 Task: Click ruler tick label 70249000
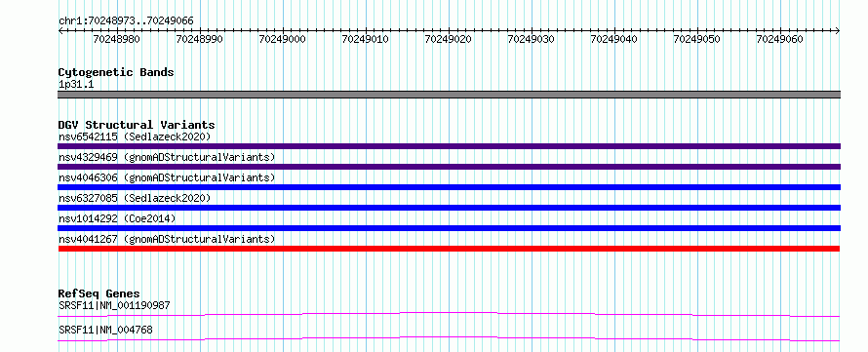pos(283,39)
